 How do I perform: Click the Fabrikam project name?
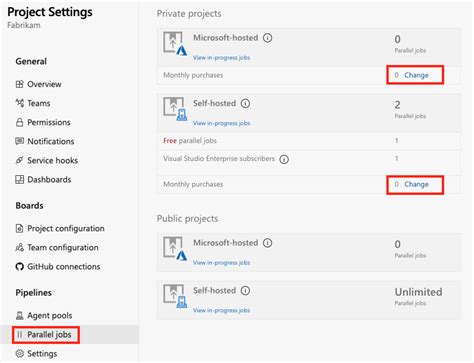tap(24, 25)
